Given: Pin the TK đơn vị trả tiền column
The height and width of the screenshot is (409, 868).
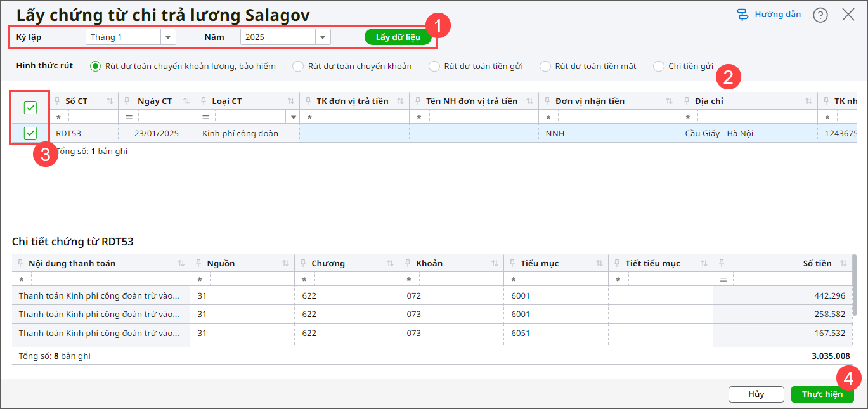Looking at the screenshot, I should [308, 101].
